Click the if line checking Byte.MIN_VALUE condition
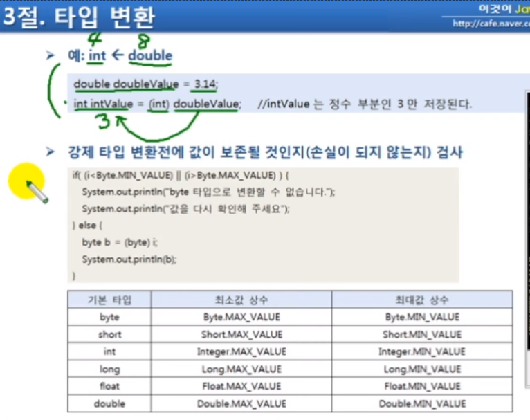530x420 pixels. point(181,175)
